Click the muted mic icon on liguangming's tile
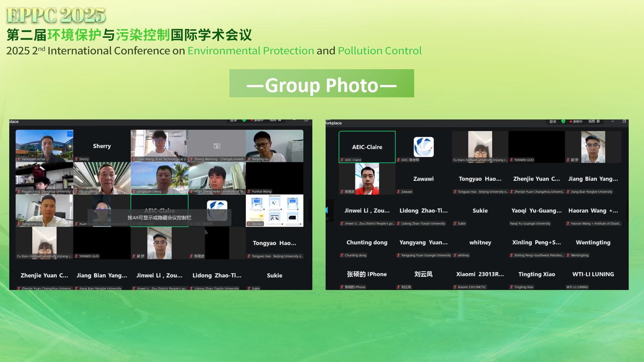The image size is (644, 362). (76, 192)
